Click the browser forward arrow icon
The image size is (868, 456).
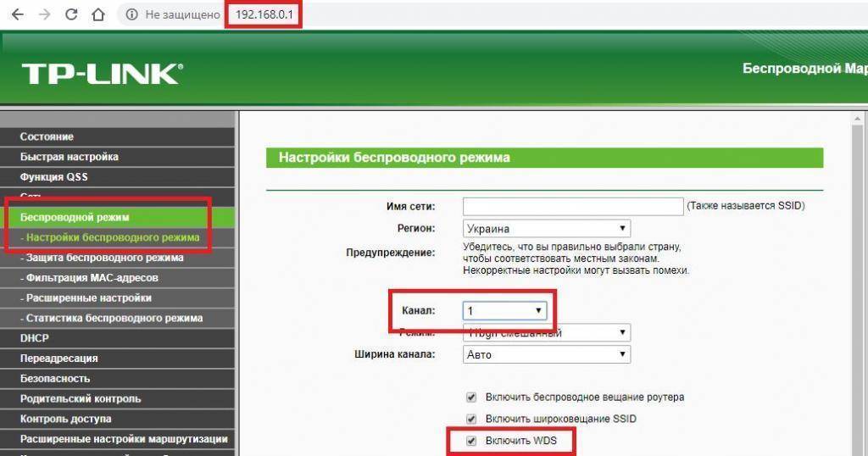click(x=44, y=15)
